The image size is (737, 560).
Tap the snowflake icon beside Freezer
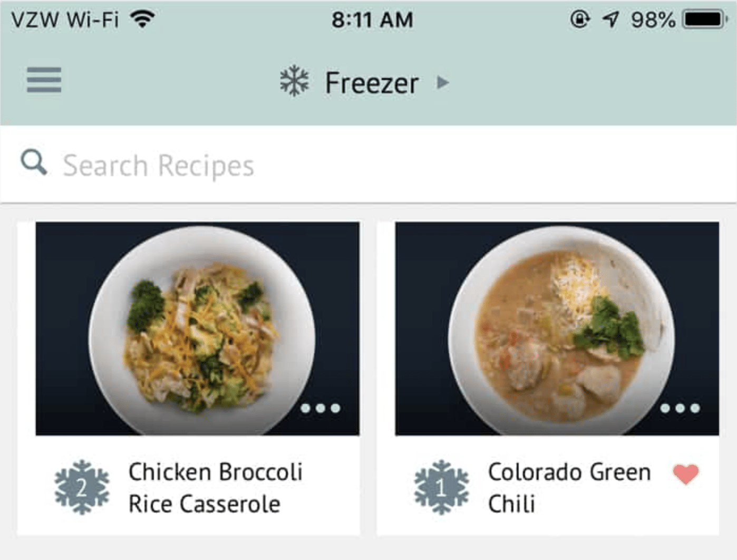pos(294,81)
